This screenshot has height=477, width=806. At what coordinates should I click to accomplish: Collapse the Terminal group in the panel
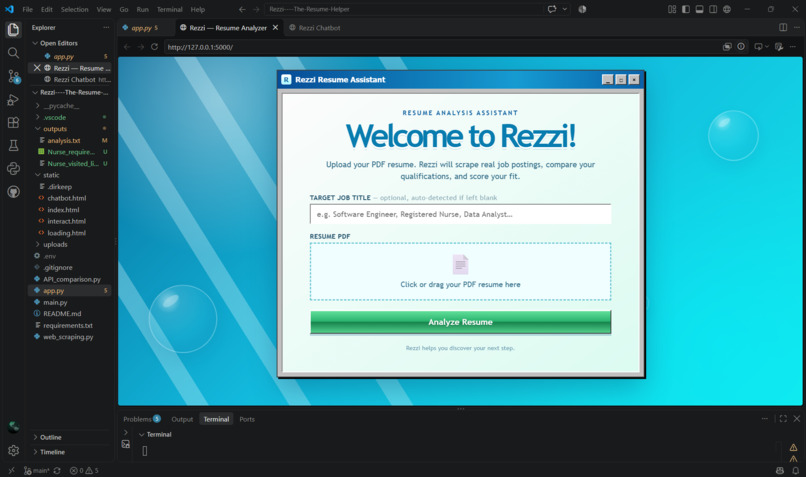141,434
